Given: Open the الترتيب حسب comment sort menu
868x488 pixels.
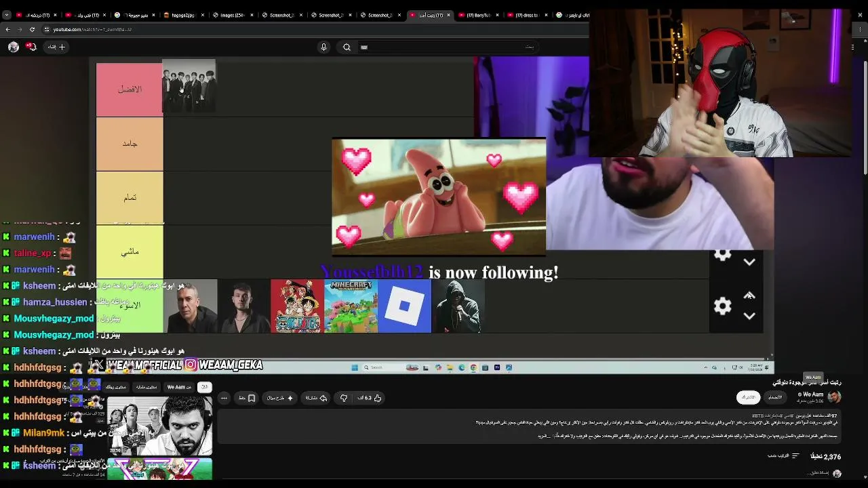Looking at the screenshot, I should 783,456.
